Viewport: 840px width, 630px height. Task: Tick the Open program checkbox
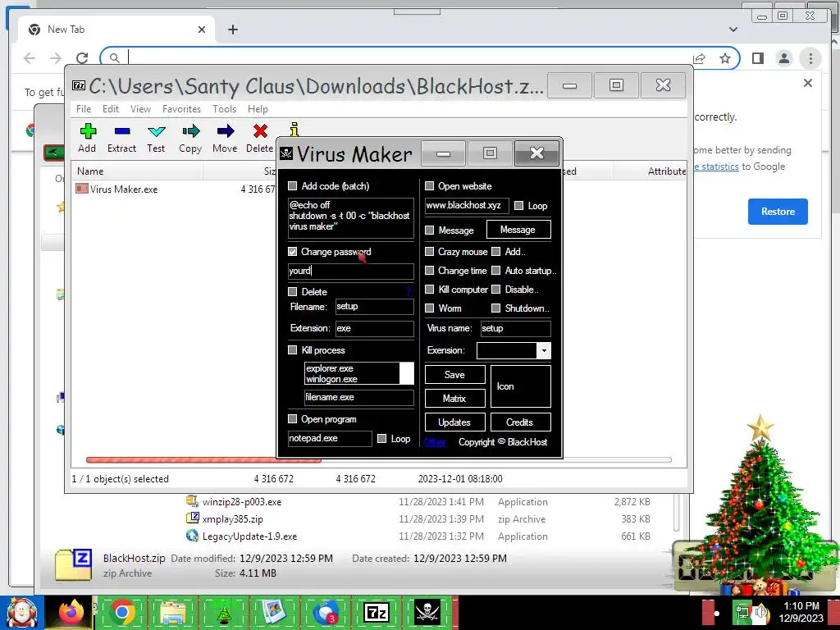[293, 419]
